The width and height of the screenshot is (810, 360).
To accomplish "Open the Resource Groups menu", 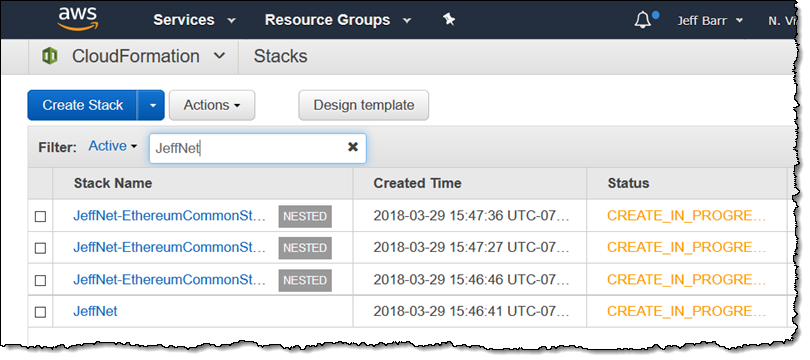I will pyautogui.click(x=338, y=20).
